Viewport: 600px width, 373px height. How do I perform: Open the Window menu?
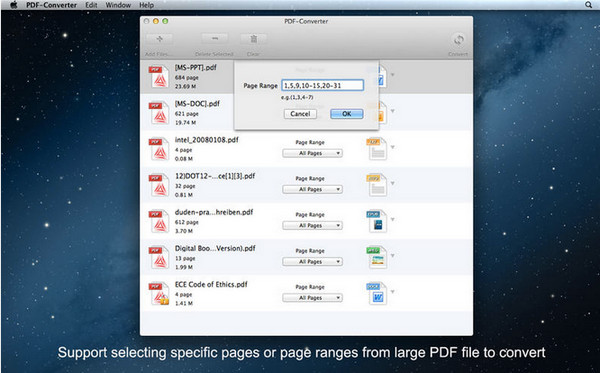coord(118,5)
